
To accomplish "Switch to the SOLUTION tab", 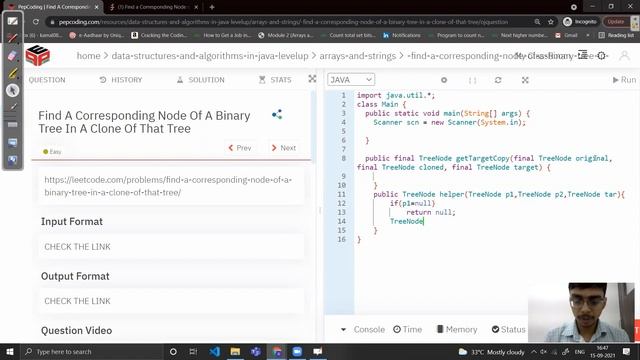I will (x=201, y=80).
